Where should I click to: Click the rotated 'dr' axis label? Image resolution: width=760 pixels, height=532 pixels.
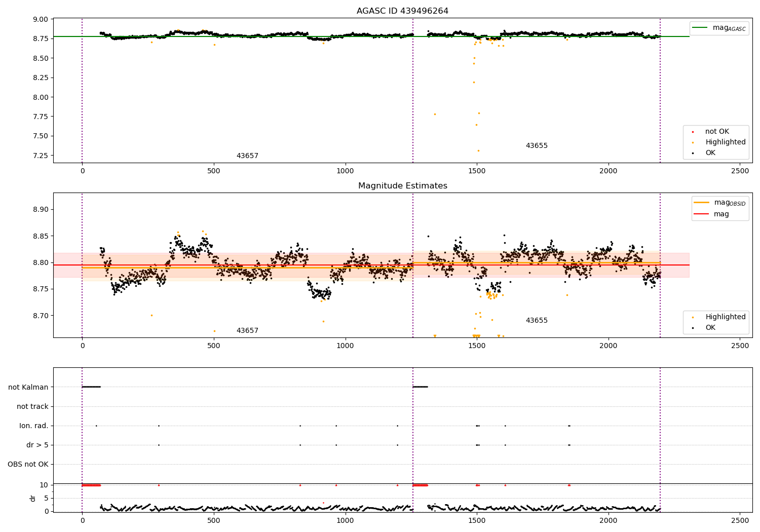point(33,498)
